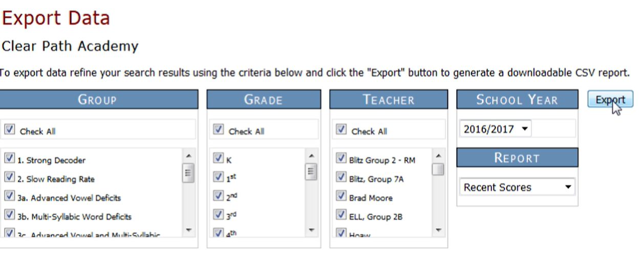The width and height of the screenshot is (644, 258).
Task: Uncheck the 1. Strong Decoder group
Action: (9, 159)
